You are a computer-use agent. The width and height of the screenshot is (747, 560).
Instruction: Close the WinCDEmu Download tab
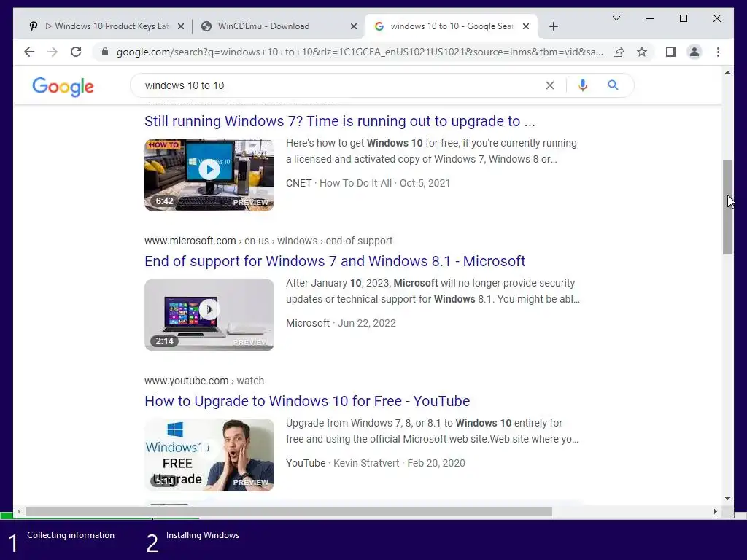point(354,26)
